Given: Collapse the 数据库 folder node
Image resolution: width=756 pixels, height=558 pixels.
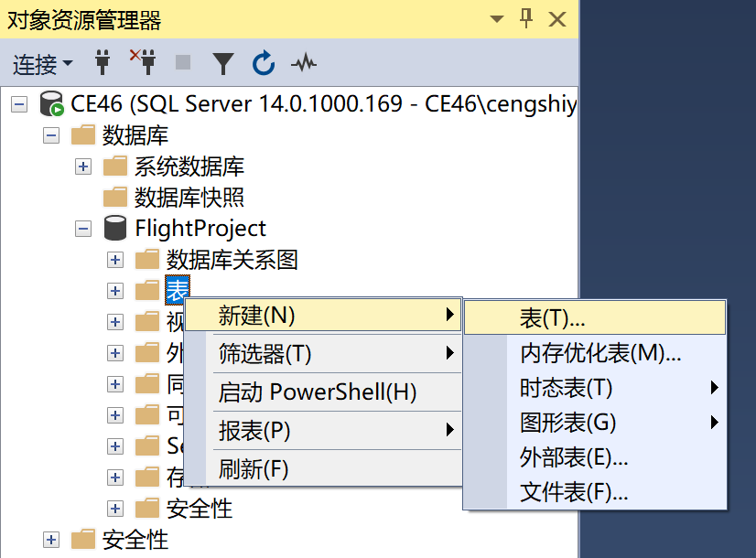Looking at the screenshot, I should pos(51,135).
